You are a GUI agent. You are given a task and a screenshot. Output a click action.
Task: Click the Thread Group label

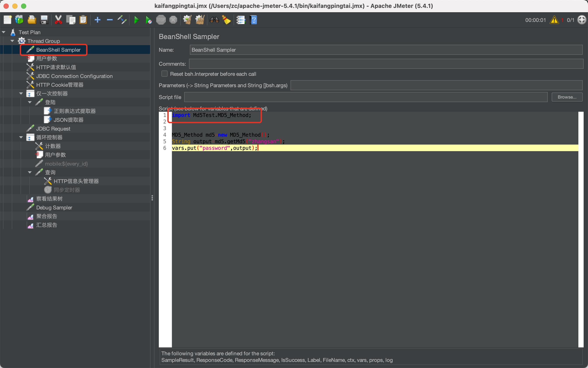click(44, 41)
